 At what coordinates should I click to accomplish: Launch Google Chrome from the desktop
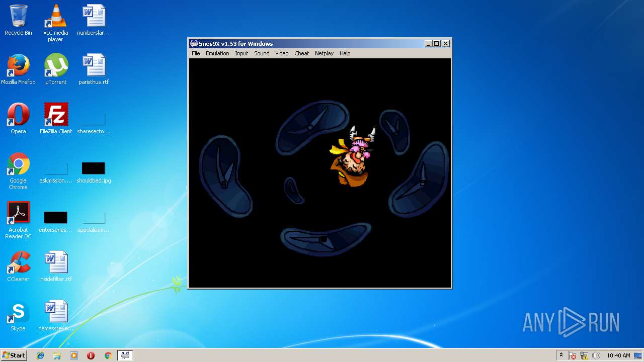[x=18, y=171]
